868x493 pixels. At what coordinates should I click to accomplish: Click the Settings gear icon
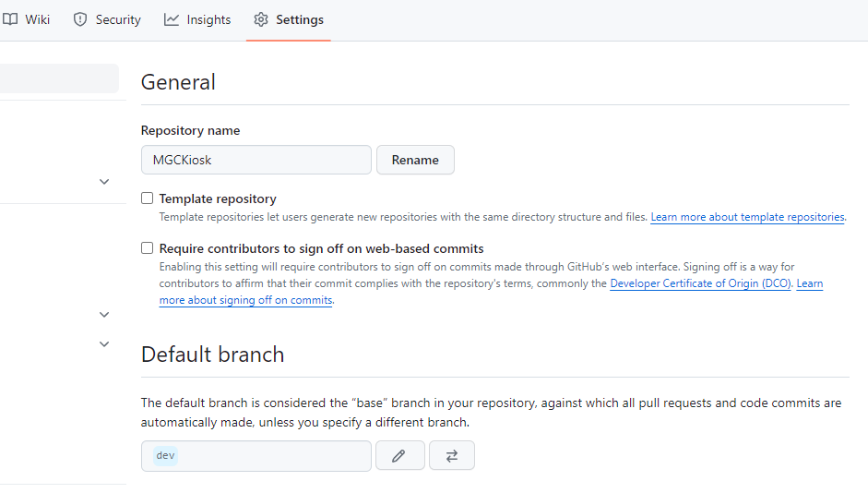click(x=261, y=19)
